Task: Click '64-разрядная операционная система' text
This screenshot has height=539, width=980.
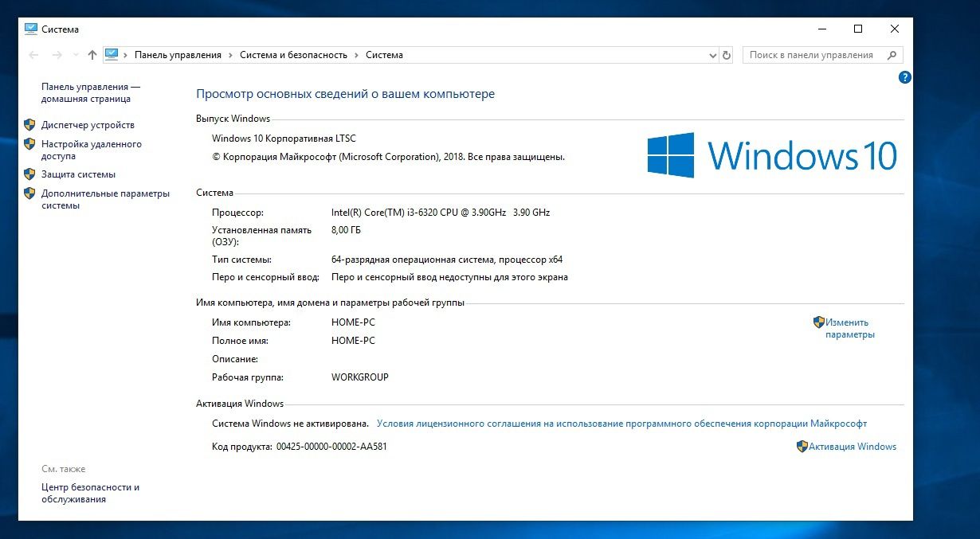Action: [x=447, y=260]
